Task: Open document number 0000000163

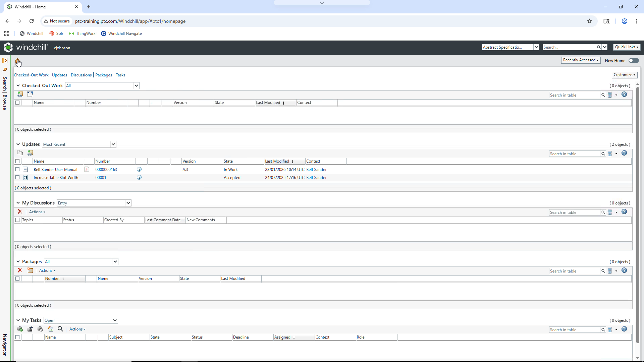Action: coord(106,170)
